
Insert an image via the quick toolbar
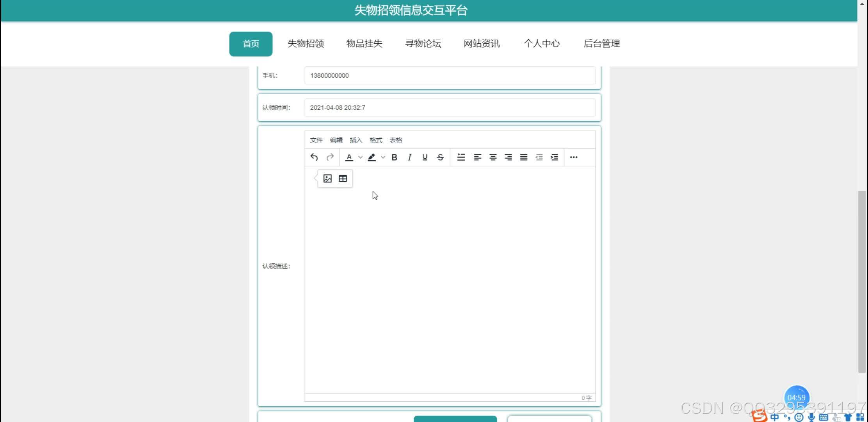327,179
